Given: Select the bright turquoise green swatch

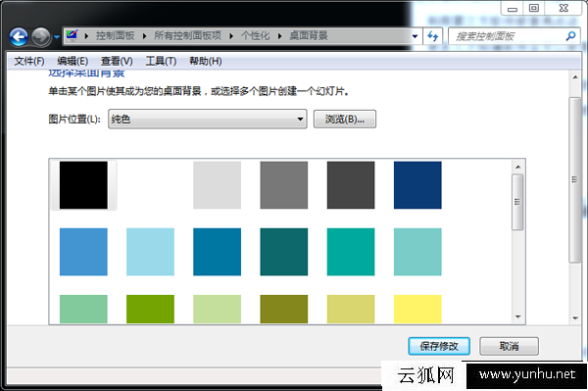Looking at the screenshot, I should tap(351, 252).
